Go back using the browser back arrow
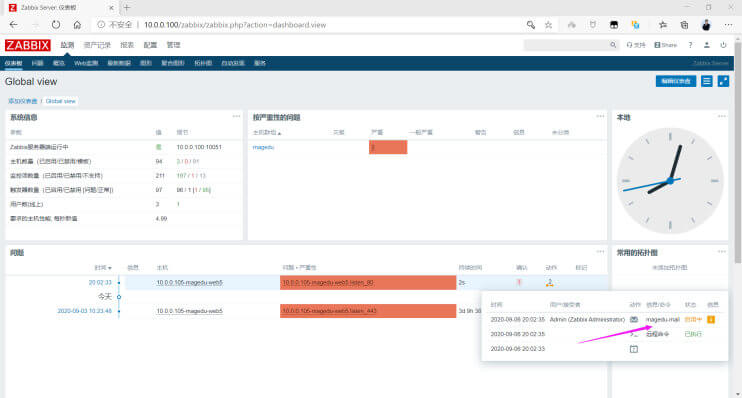This screenshot has height=398, width=742. pyautogui.click(x=14, y=25)
